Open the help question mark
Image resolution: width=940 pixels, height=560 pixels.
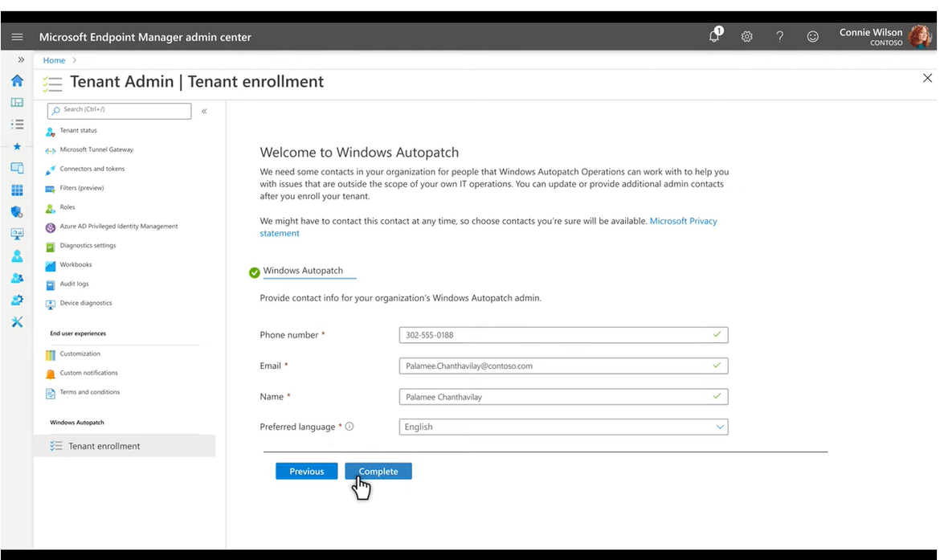(780, 37)
